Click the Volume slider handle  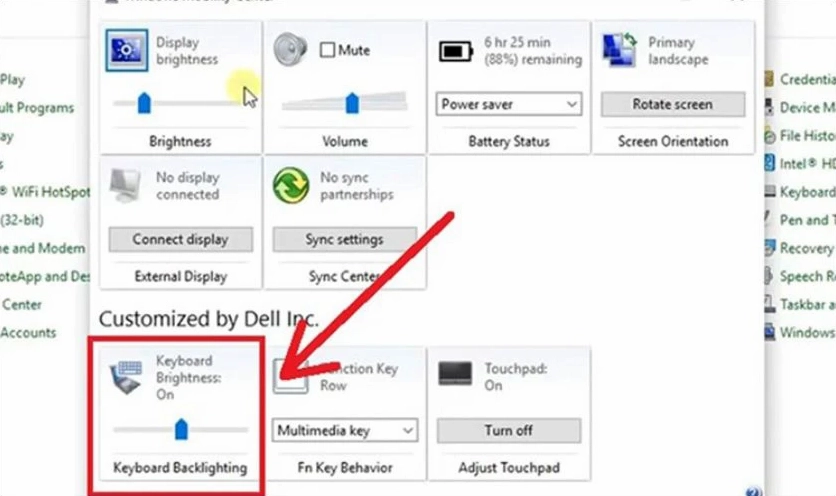coord(352,103)
